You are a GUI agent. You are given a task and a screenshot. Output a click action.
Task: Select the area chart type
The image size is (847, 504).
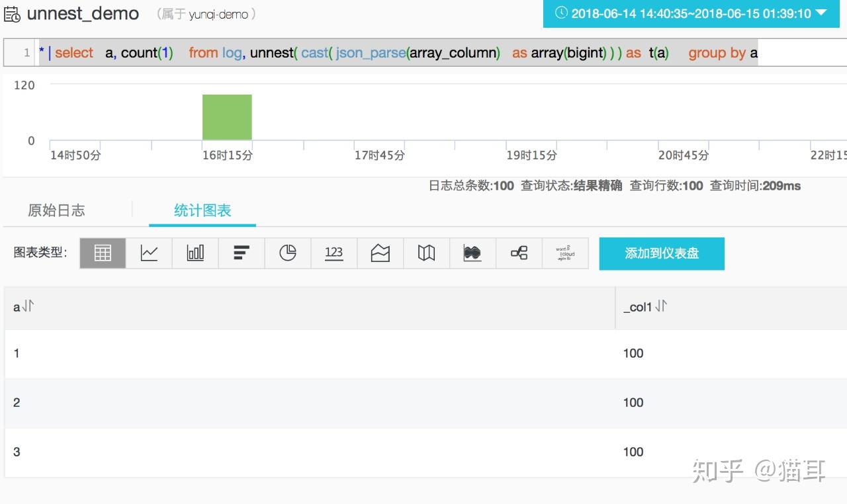380,253
